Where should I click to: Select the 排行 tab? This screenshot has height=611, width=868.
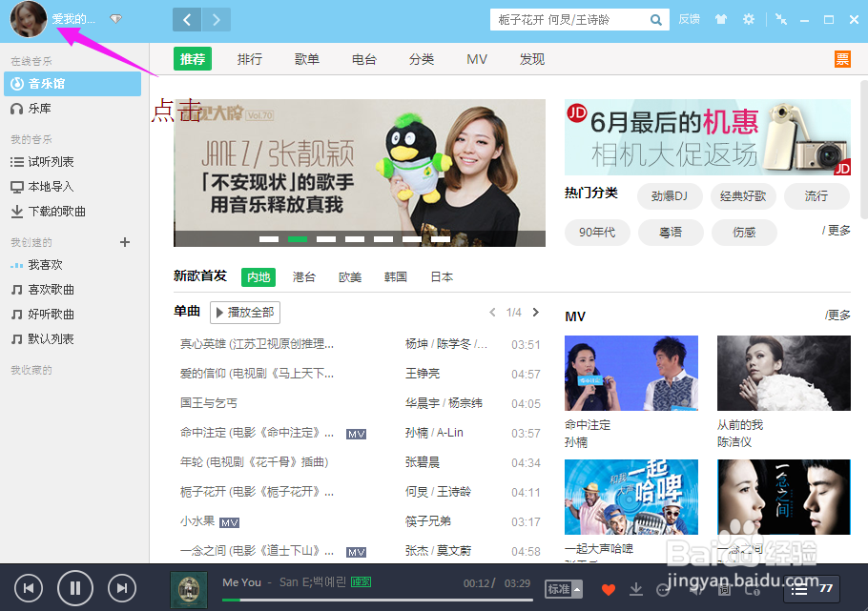[x=250, y=59]
